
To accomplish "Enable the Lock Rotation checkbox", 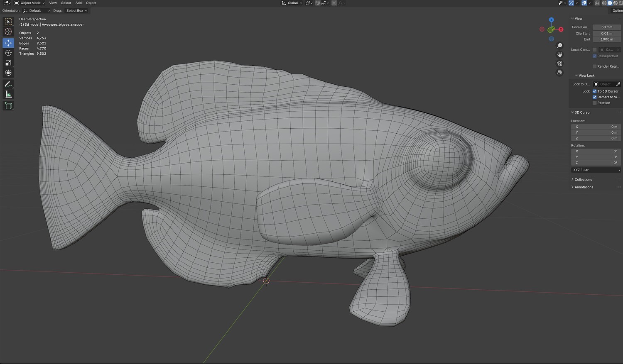I will (x=595, y=103).
